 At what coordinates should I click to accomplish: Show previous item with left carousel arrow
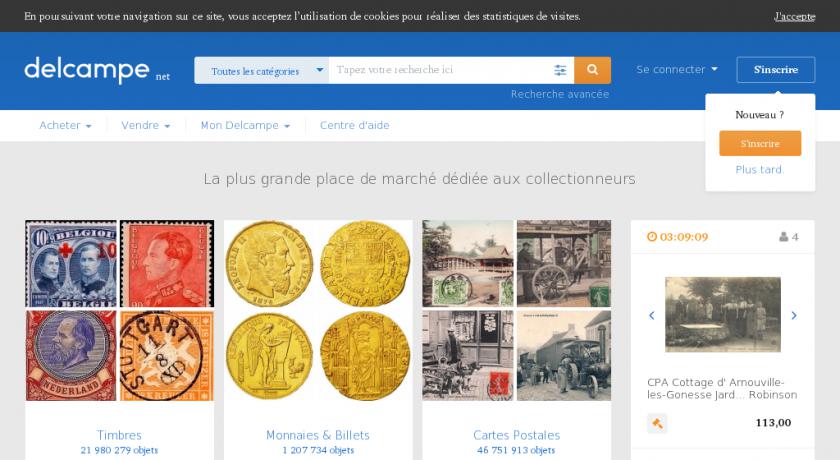(651, 315)
